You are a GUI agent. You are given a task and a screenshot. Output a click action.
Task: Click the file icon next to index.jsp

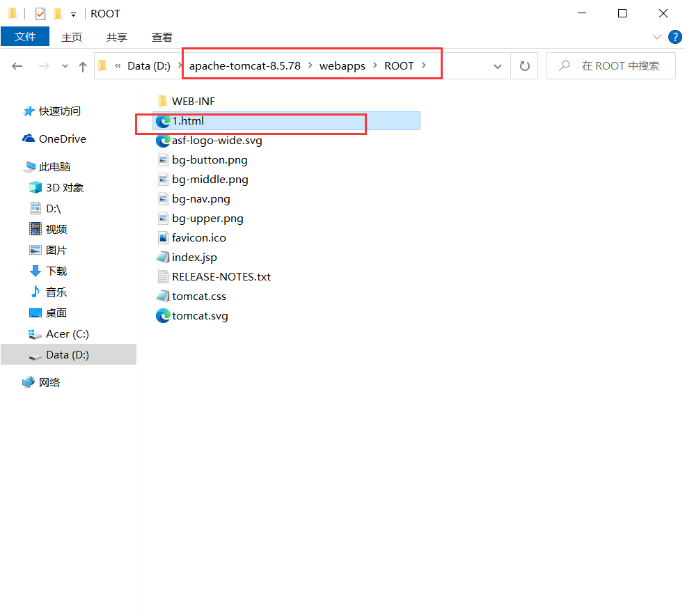click(163, 258)
